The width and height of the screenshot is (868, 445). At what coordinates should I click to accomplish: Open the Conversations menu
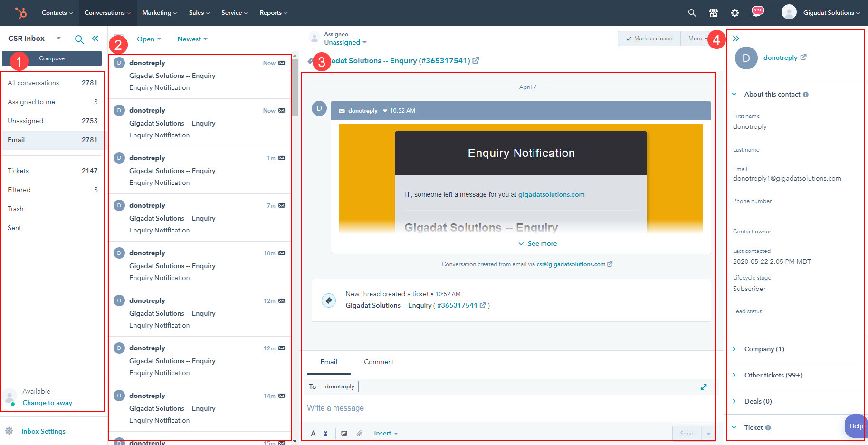pyautogui.click(x=107, y=13)
